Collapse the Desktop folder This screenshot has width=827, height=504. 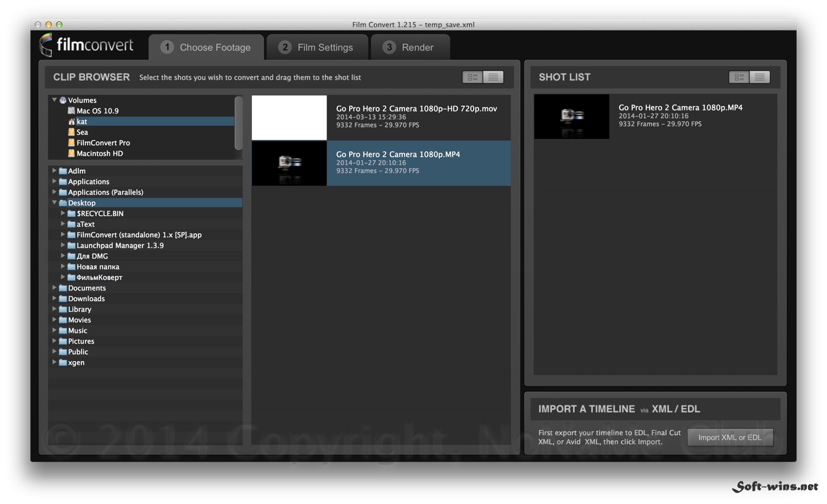point(54,202)
